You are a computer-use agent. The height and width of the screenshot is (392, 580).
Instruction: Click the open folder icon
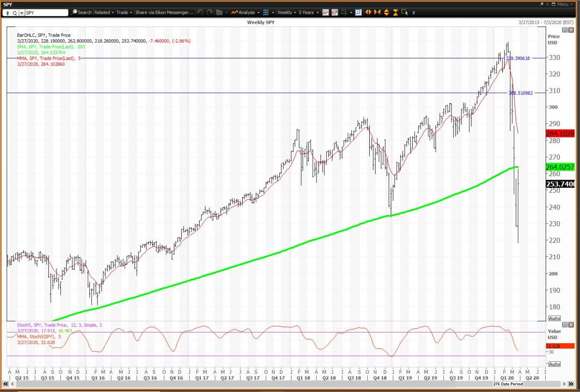tap(219, 13)
